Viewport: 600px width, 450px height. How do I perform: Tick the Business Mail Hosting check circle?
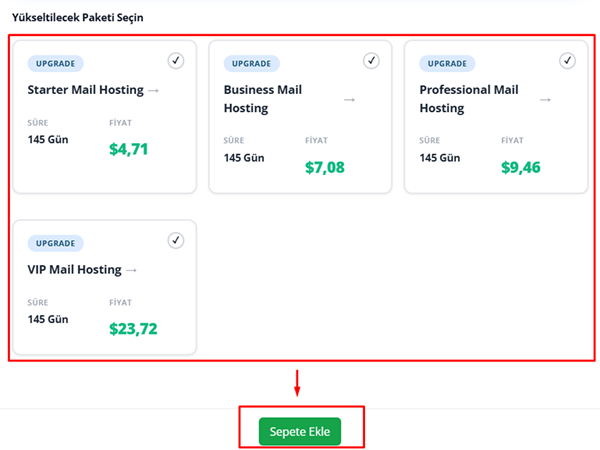pyautogui.click(x=371, y=61)
